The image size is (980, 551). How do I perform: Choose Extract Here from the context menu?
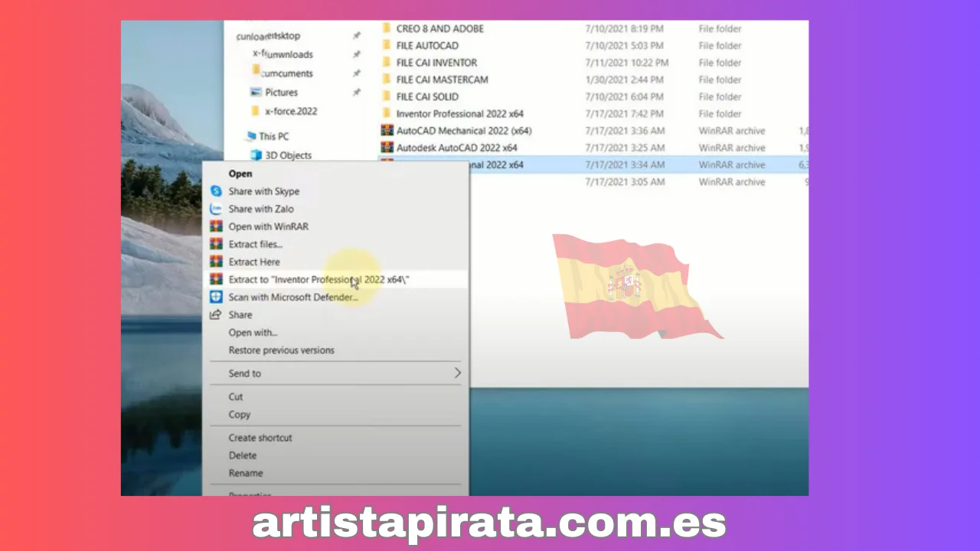254,262
